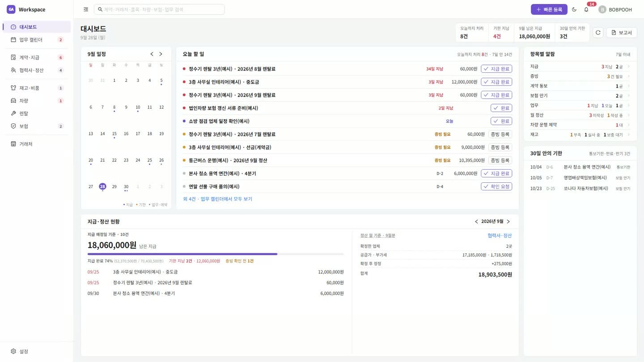
Task: Expand the 지급 row in 항목별 알람
Action: (580, 67)
